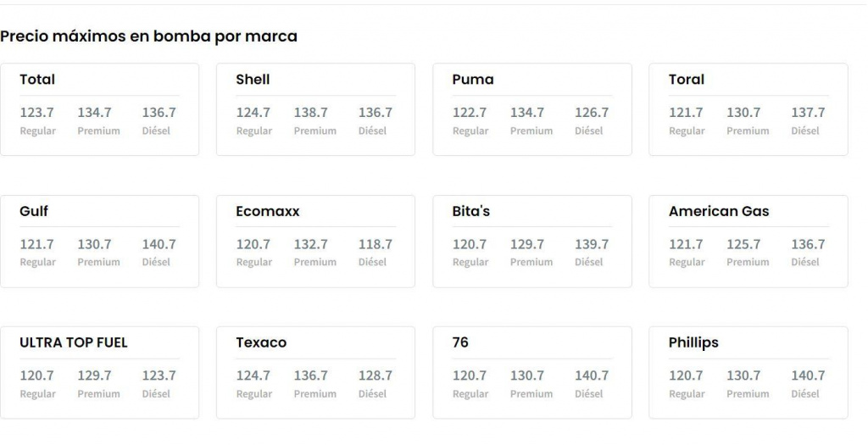Screen dimensions: 868x445
Task: Select the American Gas card title
Action: click(719, 211)
